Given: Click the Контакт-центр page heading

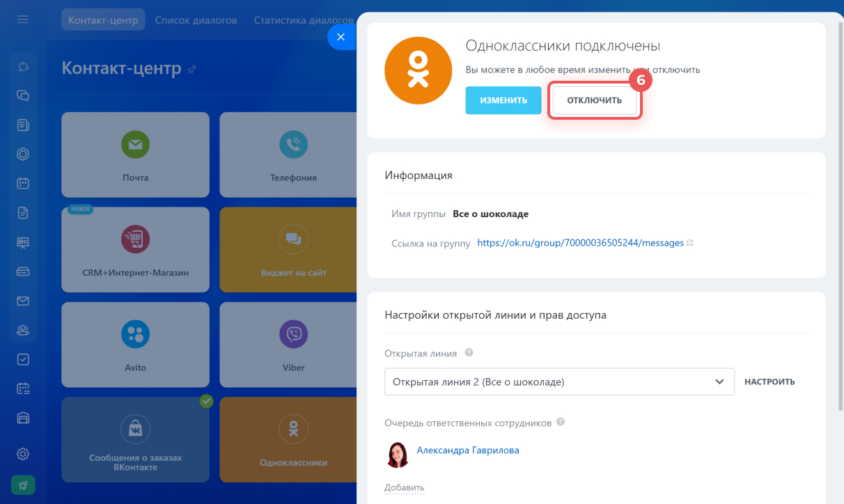Looking at the screenshot, I should (x=121, y=68).
